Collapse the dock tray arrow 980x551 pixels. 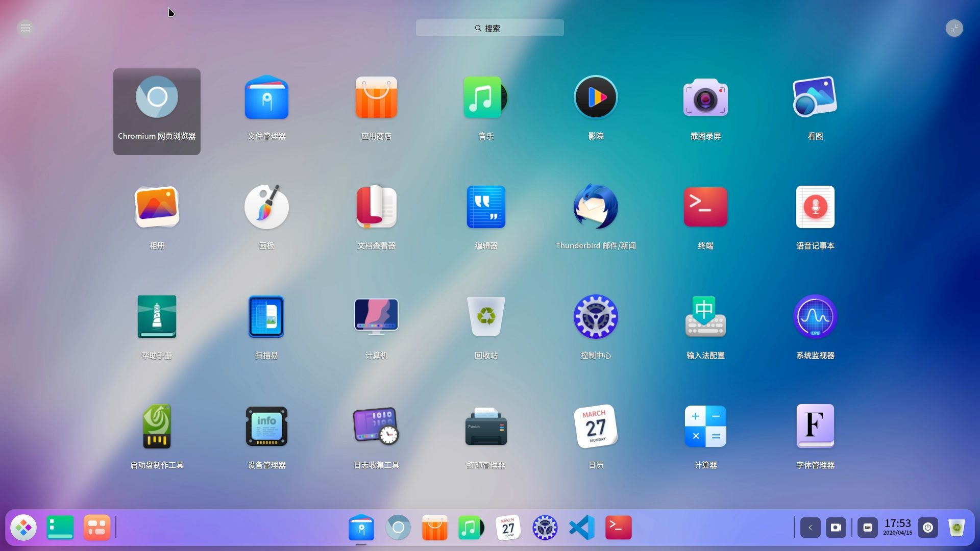point(811,528)
